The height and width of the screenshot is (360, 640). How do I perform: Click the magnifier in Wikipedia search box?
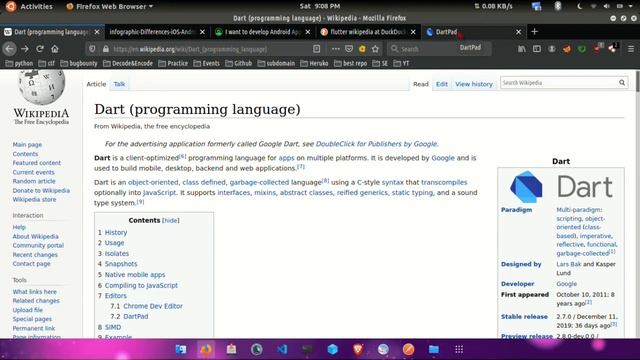(622, 83)
